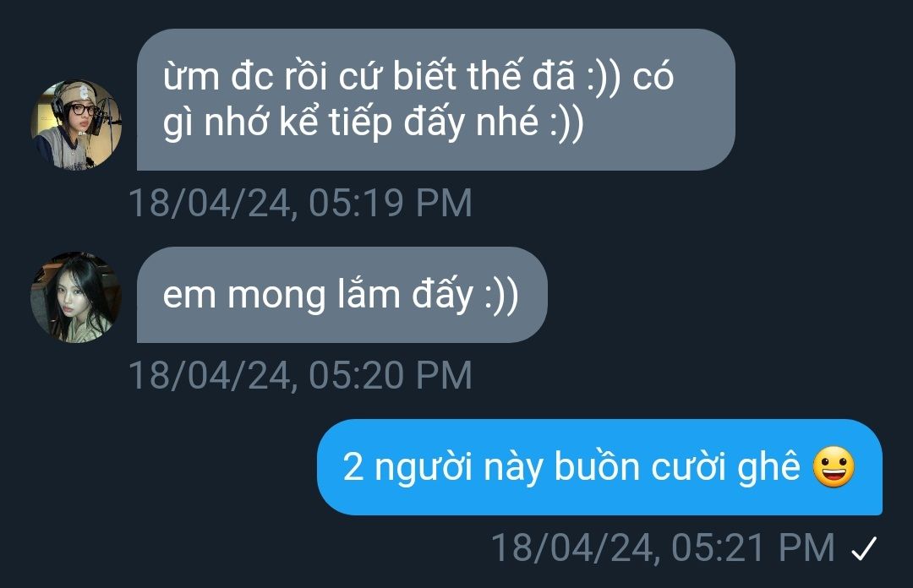Image resolution: width=913 pixels, height=588 pixels.
Task: Click the ":))" smiley after "em mong lắm đấy"
Action: click(x=500, y=295)
